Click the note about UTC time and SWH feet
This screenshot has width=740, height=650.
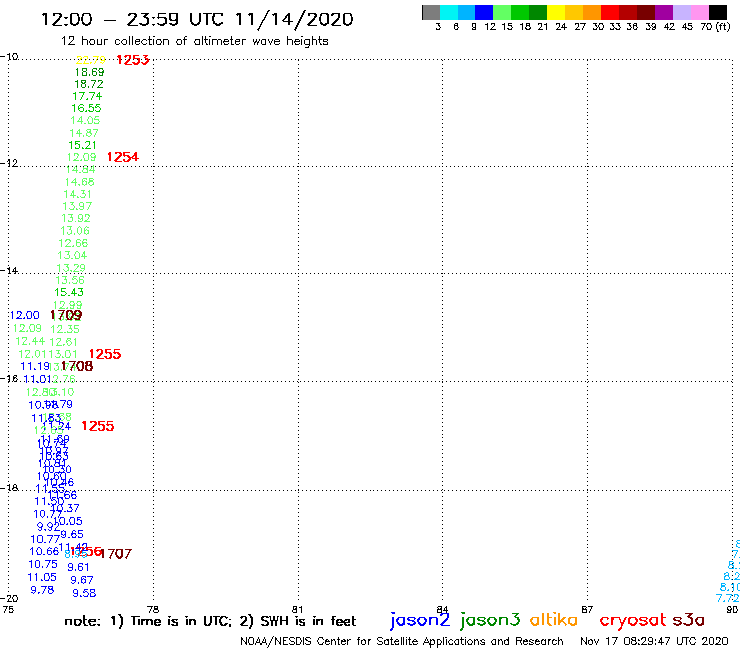210,621
